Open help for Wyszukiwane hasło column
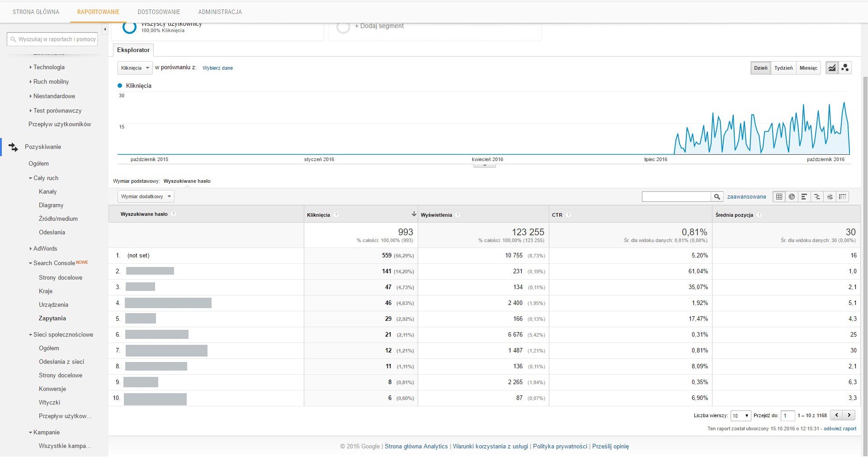 pos(173,214)
